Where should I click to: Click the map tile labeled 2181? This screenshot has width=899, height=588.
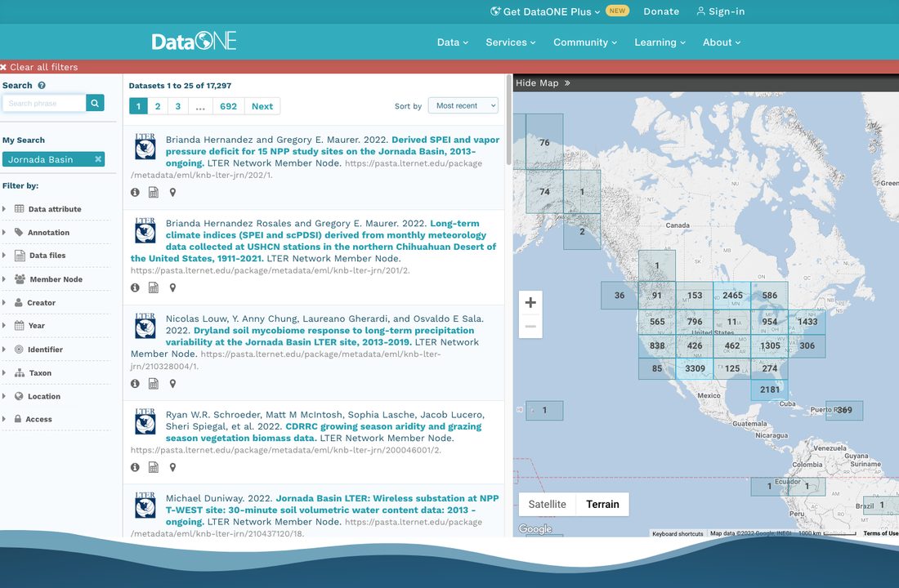click(769, 390)
